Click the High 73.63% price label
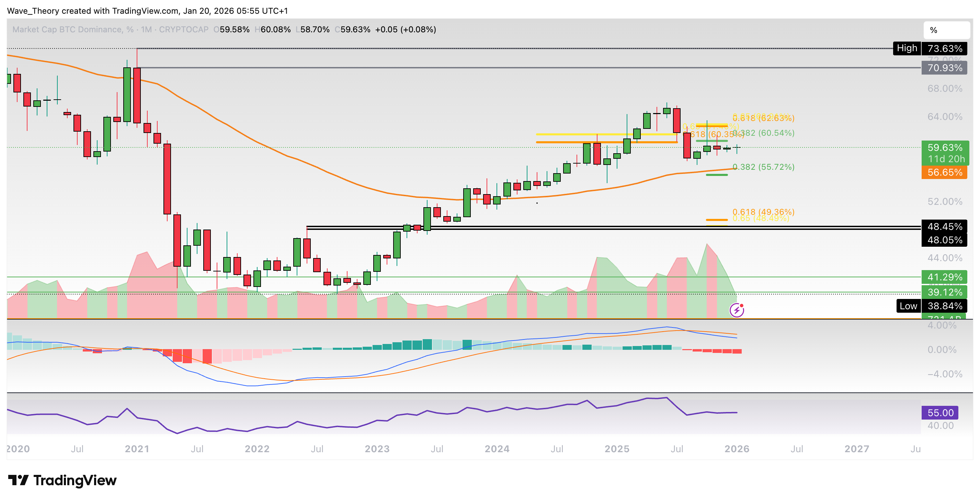This screenshot has width=980, height=501. point(930,48)
